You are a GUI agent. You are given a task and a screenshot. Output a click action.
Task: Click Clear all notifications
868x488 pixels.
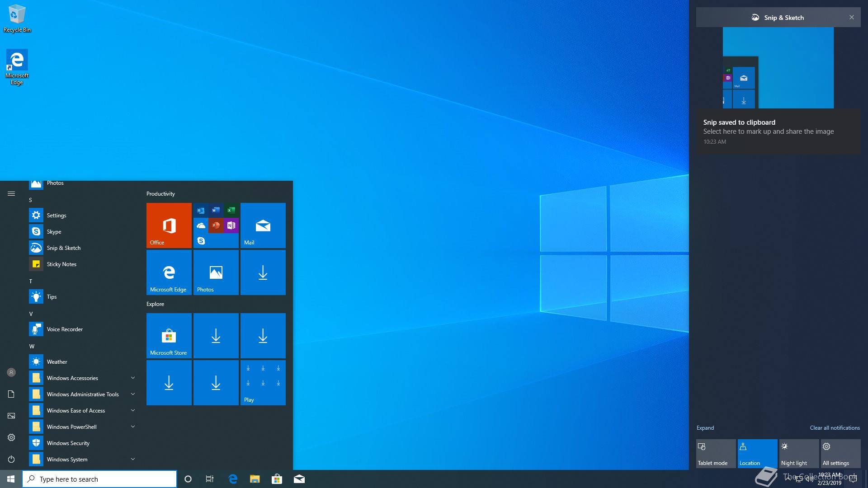[x=835, y=428]
